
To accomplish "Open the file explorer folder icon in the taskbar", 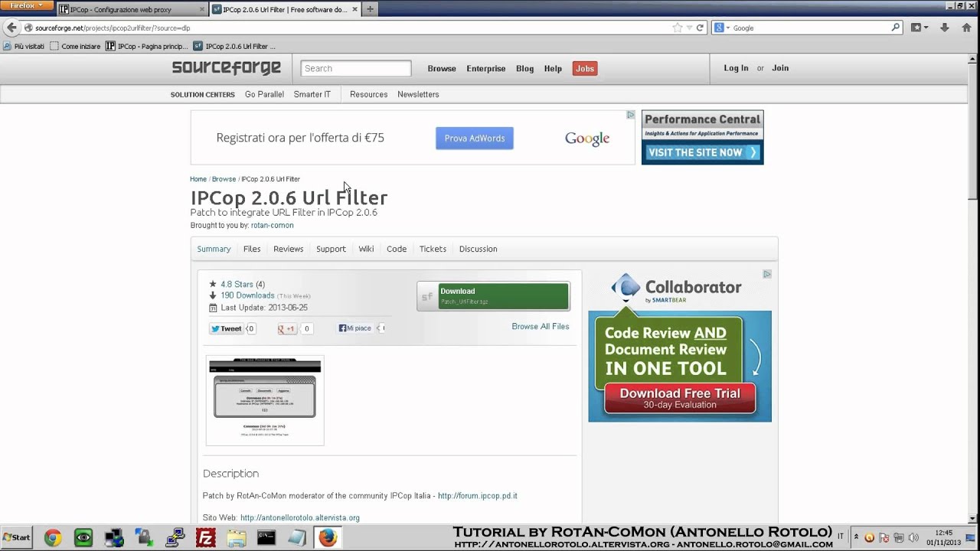I will (x=236, y=538).
